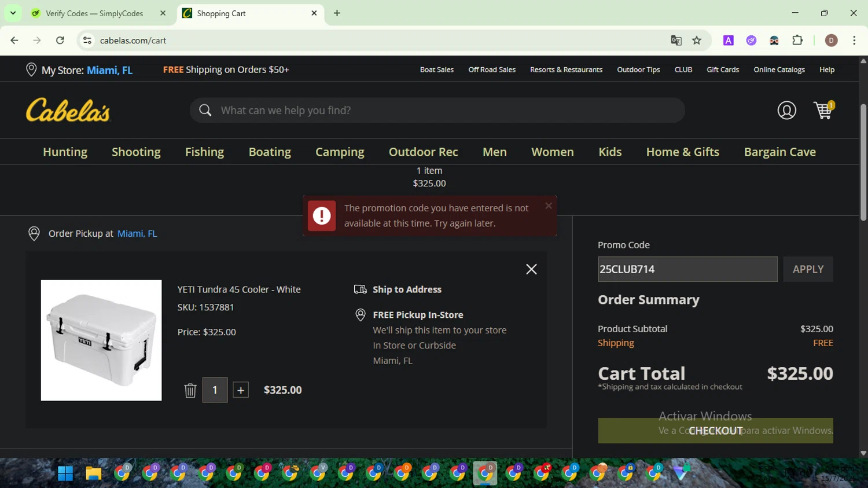Focus the Promo Code input field

(687, 269)
